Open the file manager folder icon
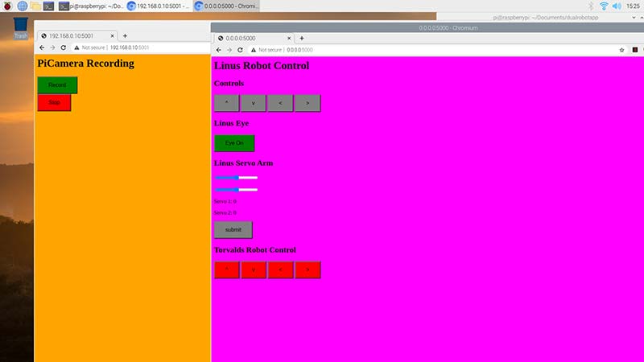 click(x=35, y=6)
